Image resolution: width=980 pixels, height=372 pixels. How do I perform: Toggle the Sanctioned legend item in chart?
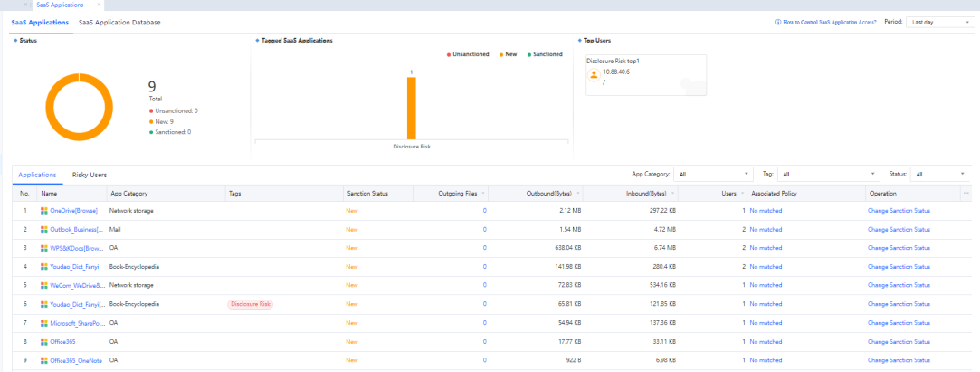[x=545, y=54]
